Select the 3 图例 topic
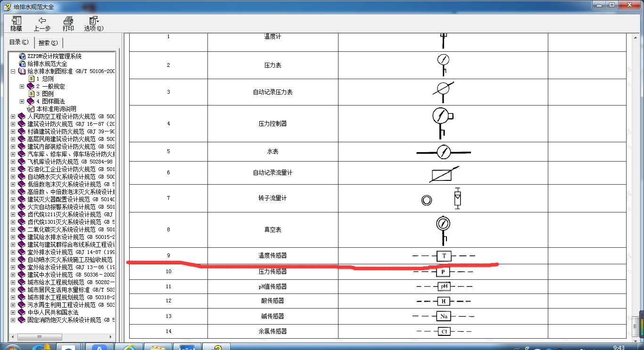Screen dimensions: 644x350 (45, 94)
